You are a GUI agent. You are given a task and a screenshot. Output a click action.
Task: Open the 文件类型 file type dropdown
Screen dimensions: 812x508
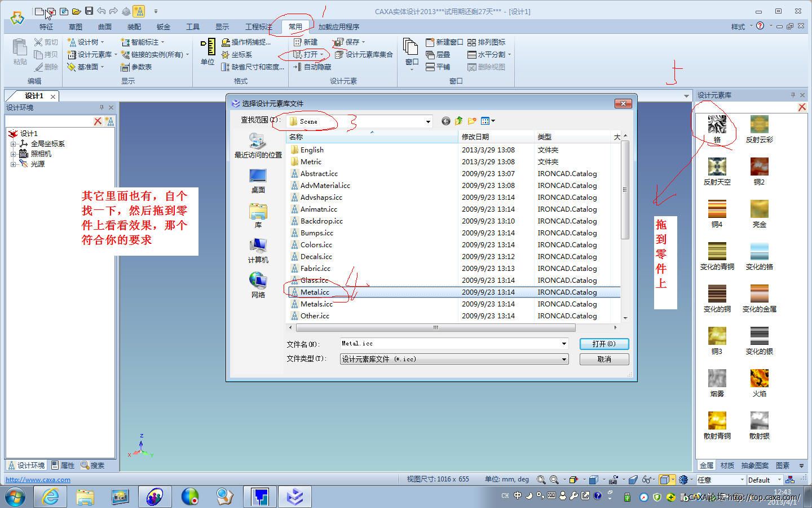click(x=563, y=359)
